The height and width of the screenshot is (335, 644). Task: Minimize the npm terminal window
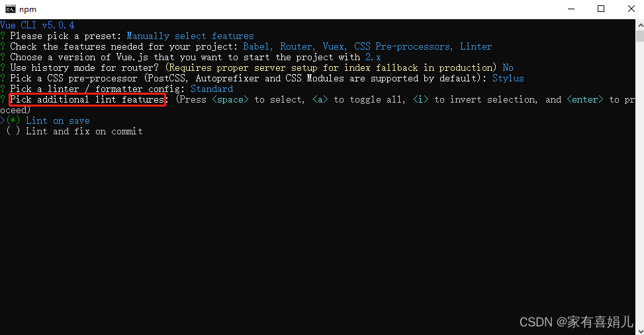point(571,9)
